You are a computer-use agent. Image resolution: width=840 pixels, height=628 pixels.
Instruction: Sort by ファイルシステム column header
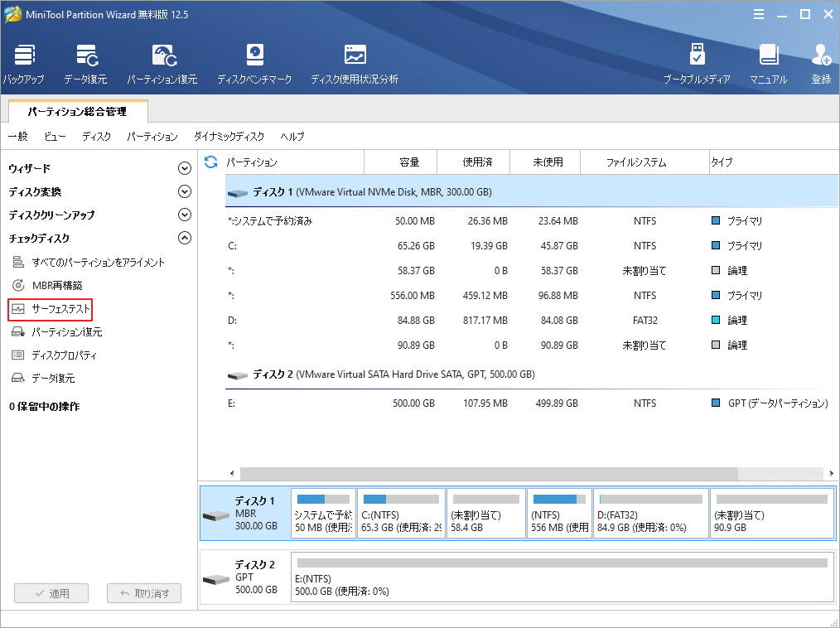[645, 162]
